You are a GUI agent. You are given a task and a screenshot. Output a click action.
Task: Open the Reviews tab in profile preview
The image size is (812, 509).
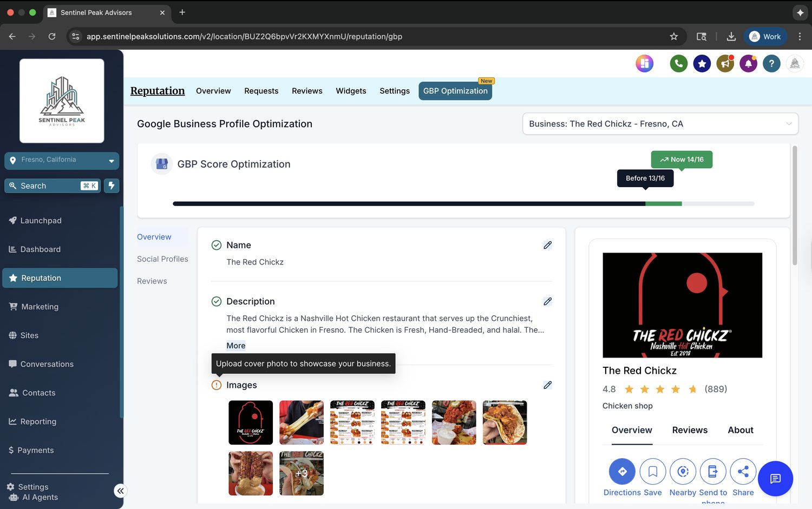click(x=690, y=430)
